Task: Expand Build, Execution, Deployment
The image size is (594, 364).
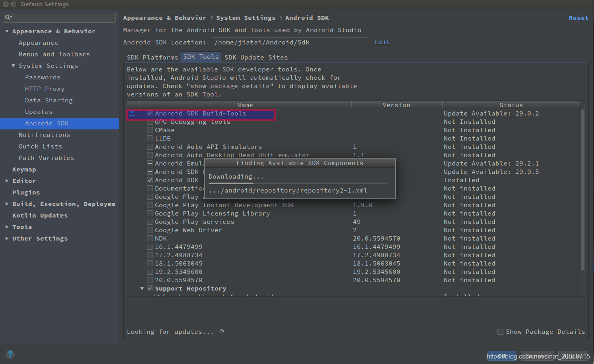Action: tap(7, 204)
